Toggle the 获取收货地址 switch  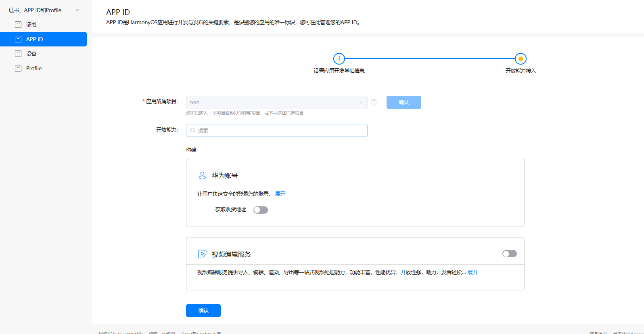(261, 210)
